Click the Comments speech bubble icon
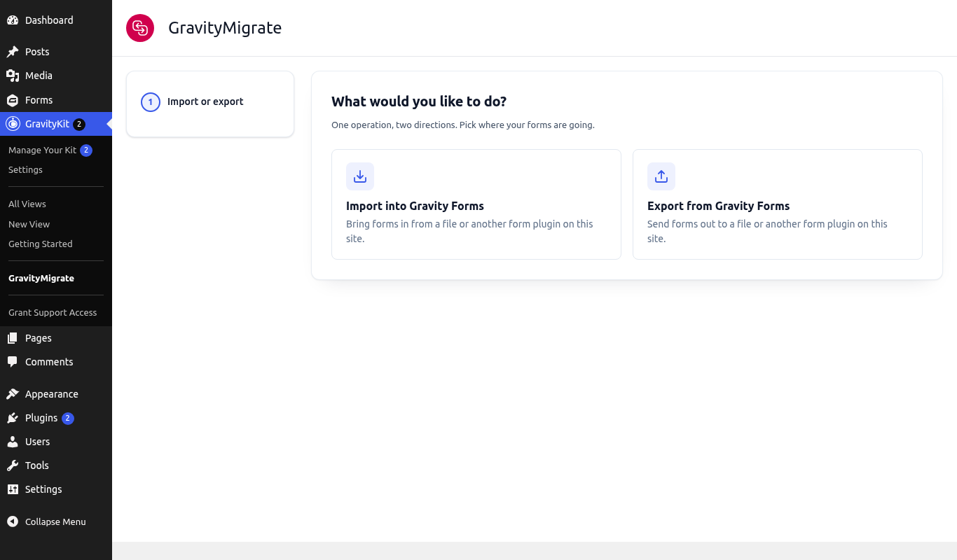 point(13,362)
